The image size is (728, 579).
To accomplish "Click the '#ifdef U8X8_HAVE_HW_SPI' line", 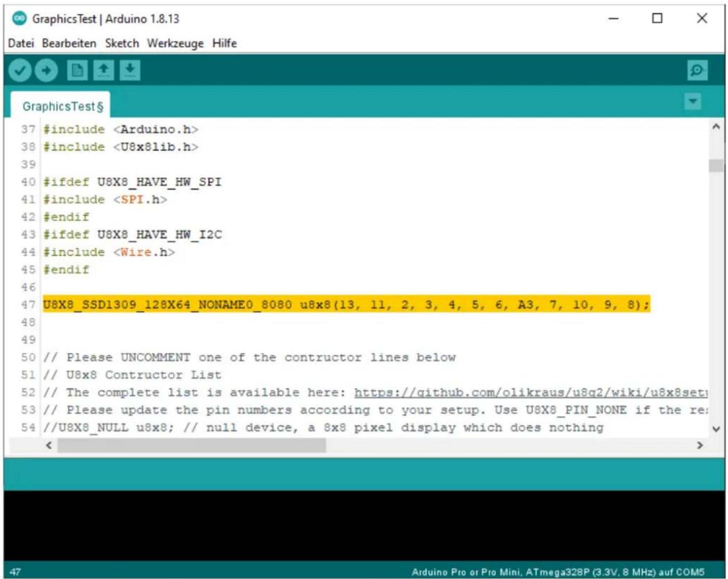I will click(x=132, y=182).
